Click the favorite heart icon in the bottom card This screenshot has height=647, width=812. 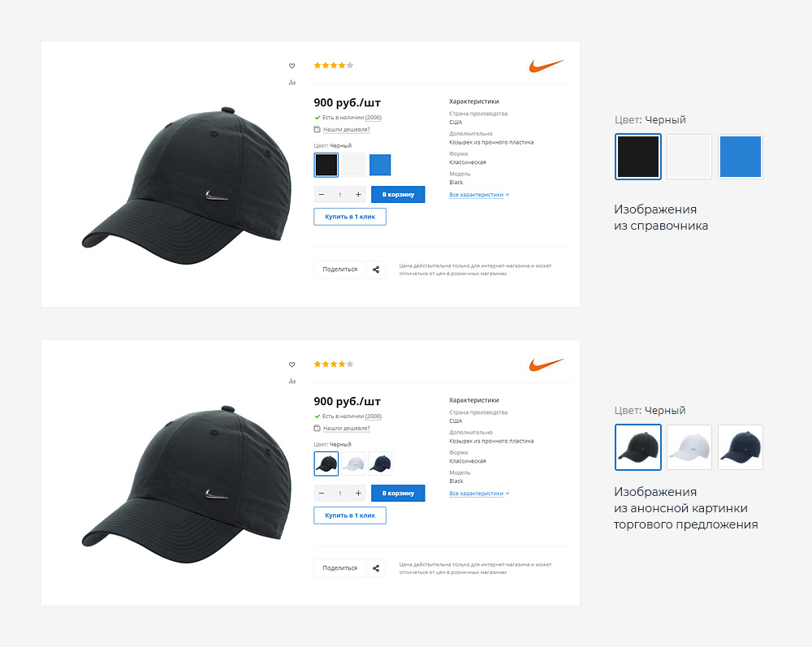click(292, 364)
